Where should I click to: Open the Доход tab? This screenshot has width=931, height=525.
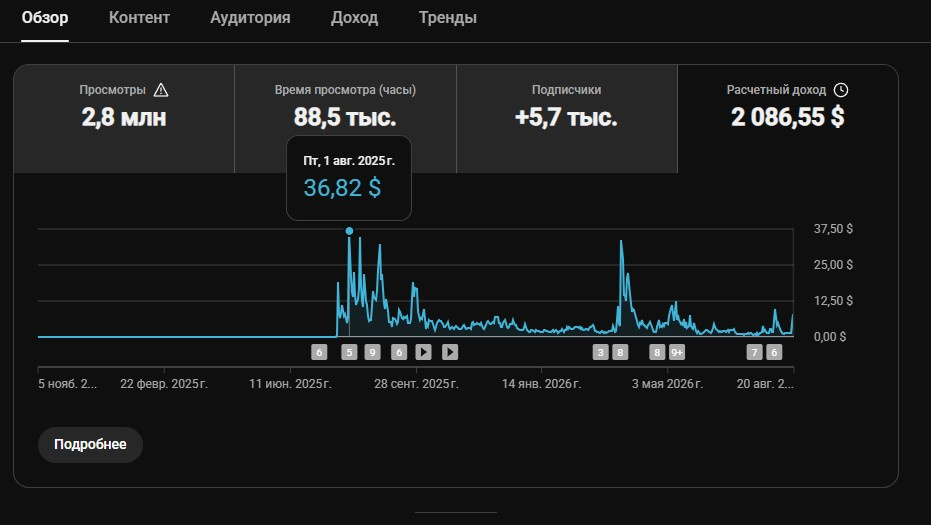354,18
